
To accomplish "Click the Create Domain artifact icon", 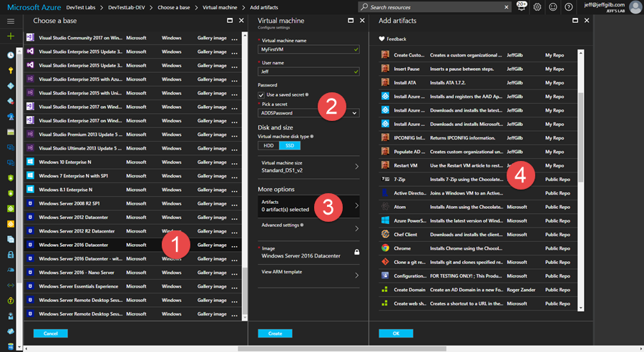I will coord(385,290).
